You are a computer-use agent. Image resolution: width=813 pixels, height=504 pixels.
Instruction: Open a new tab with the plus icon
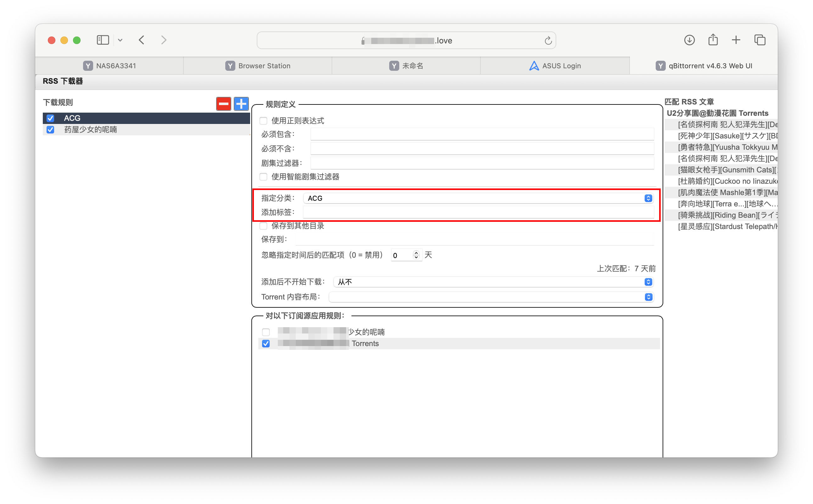pyautogui.click(x=736, y=40)
